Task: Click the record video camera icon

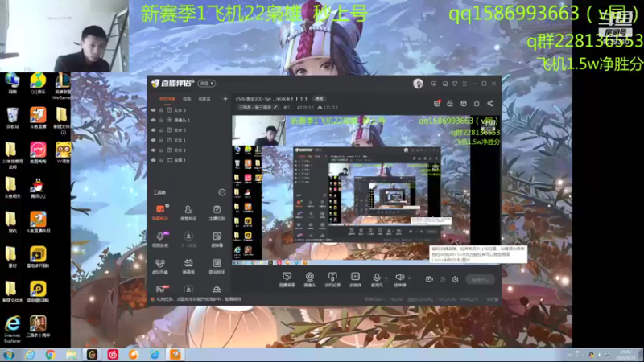Action: (x=429, y=279)
